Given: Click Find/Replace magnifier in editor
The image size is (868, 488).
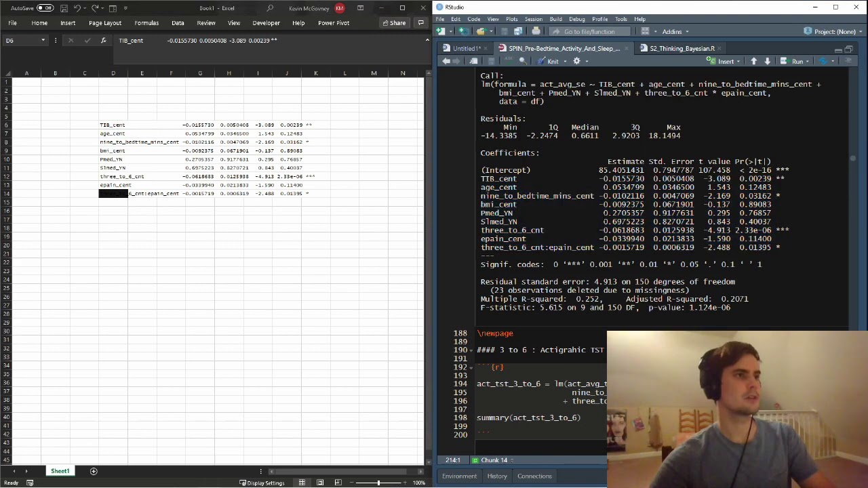Looking at the screenshot, I should pyautogui.click(x=522, y=61).
